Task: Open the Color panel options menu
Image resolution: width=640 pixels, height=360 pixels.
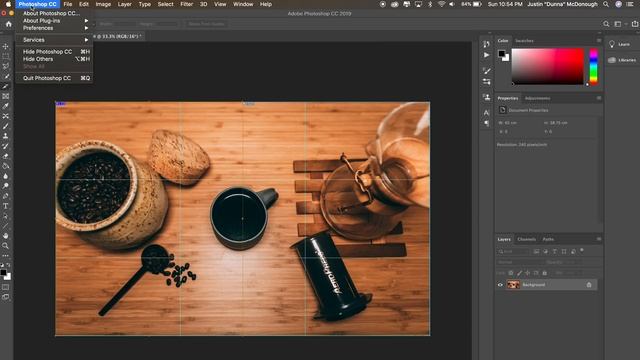Action: pyautogui.click(x=599, y=40)
